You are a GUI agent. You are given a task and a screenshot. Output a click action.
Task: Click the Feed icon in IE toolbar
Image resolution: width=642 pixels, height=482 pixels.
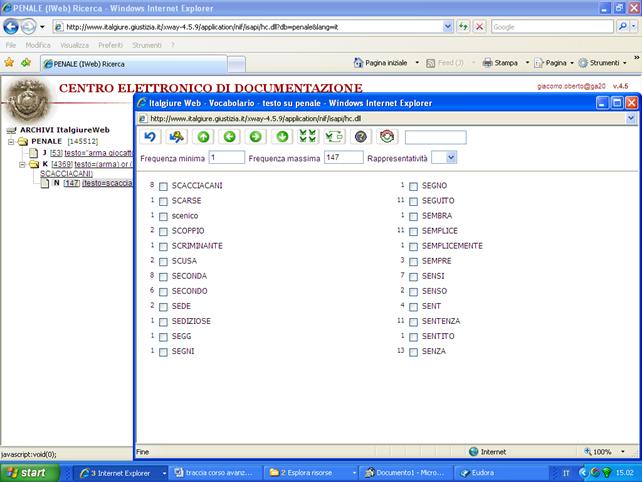click(x=430, y=63)
